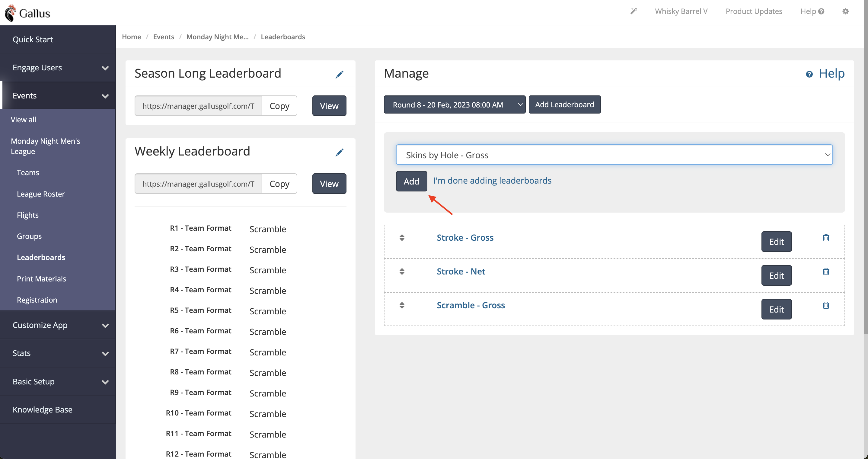Click Weekly Leaderboard URL field
Viewport: 868px width, 459px height.
(198, 184)
